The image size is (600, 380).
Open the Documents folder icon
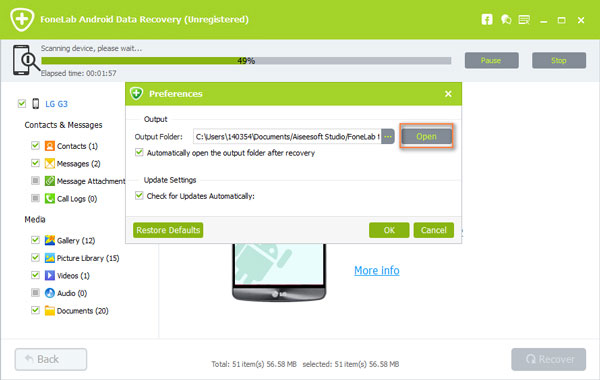pos(50,310)
